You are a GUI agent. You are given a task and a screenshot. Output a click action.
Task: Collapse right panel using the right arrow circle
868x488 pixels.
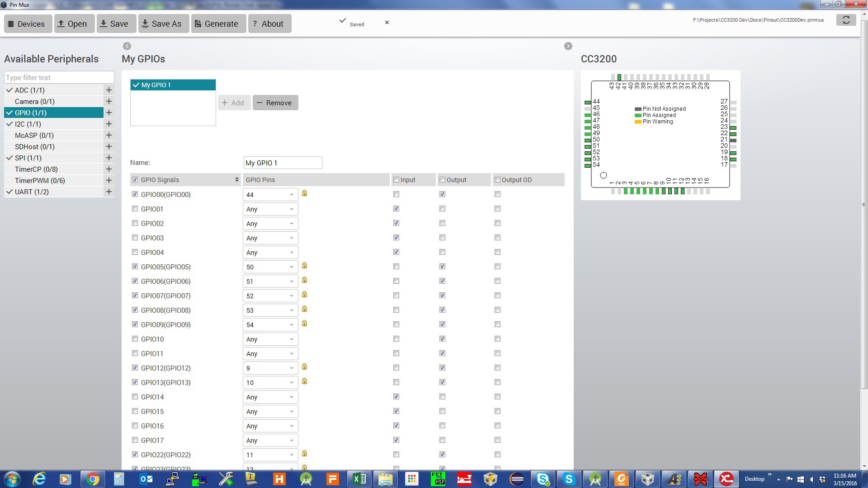(x=568, y=46)
